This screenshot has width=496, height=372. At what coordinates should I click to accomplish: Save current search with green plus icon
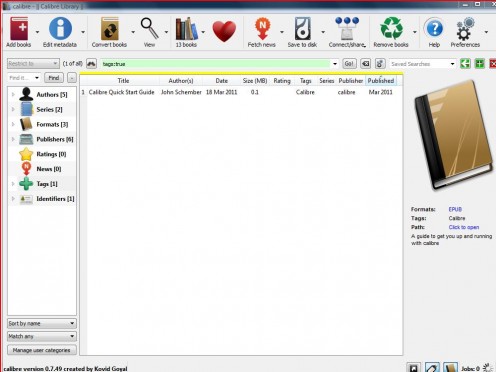480,64
